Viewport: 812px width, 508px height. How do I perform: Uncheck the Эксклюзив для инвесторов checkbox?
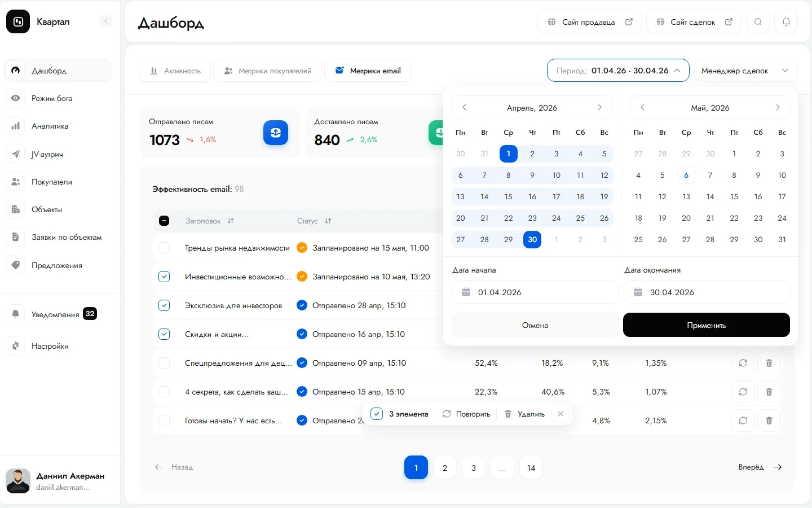[x=164, y=305]
